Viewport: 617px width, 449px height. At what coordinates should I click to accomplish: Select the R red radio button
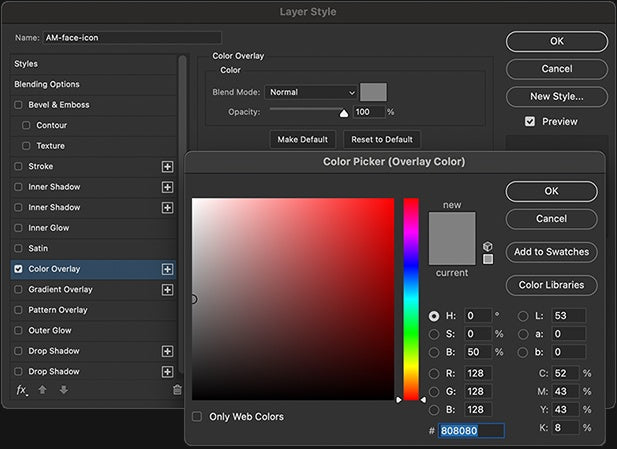click(434, 373)
